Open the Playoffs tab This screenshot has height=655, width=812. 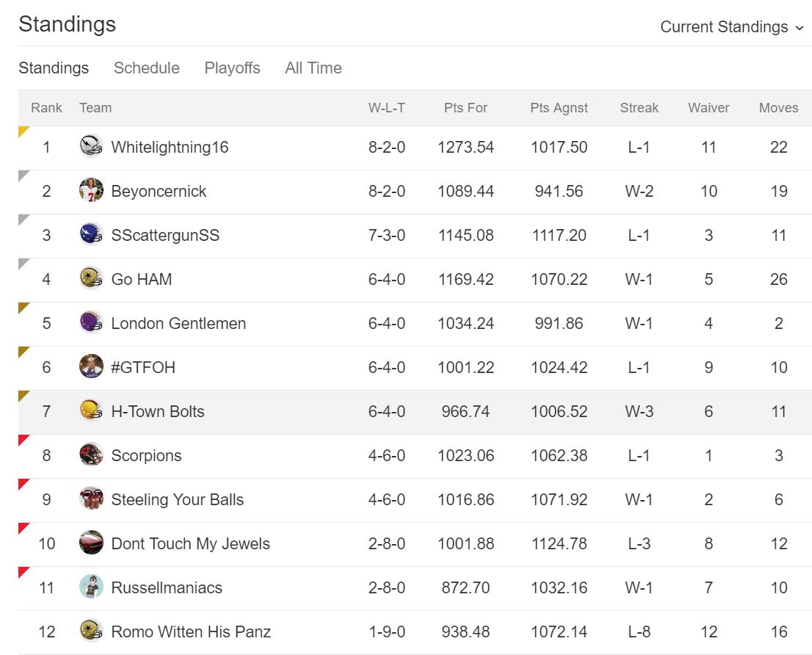(x=232, y=68)
